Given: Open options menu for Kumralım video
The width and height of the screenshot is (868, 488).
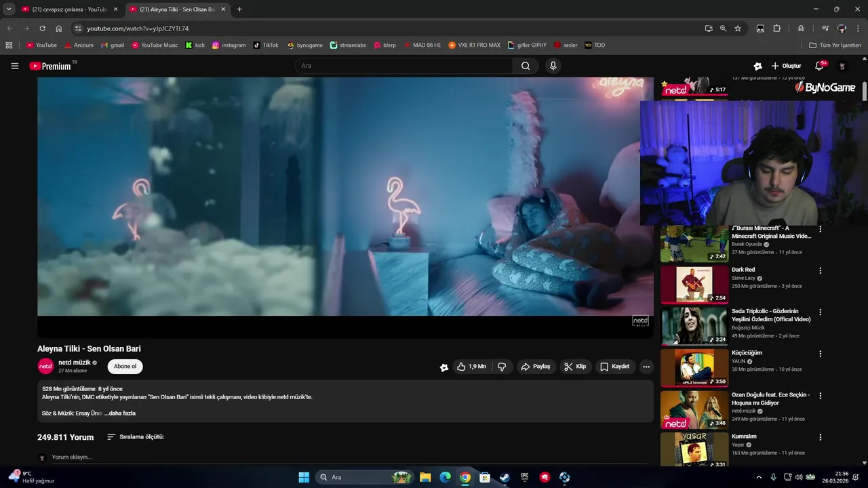Looking at the screenshot, I should [x=820, y=437].
